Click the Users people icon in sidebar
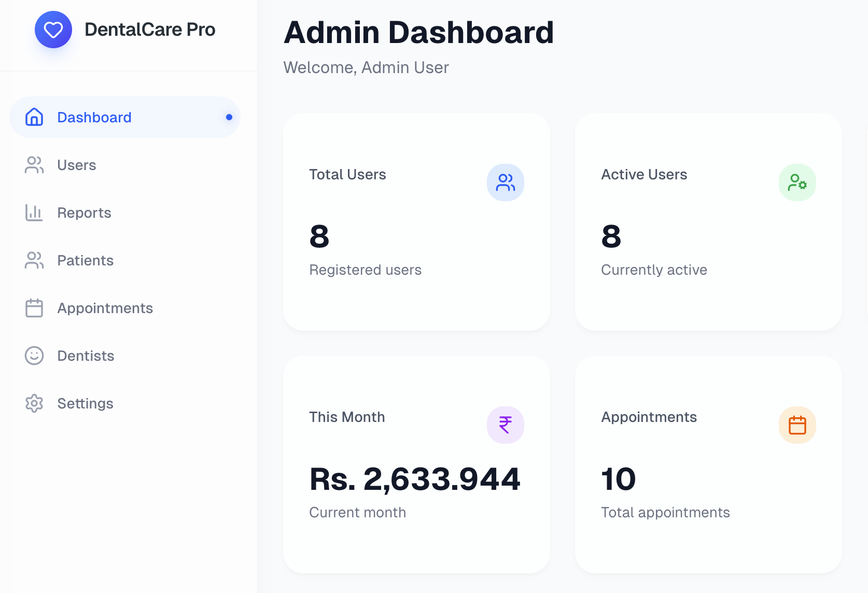868x593 pixels. coord(34,165)
